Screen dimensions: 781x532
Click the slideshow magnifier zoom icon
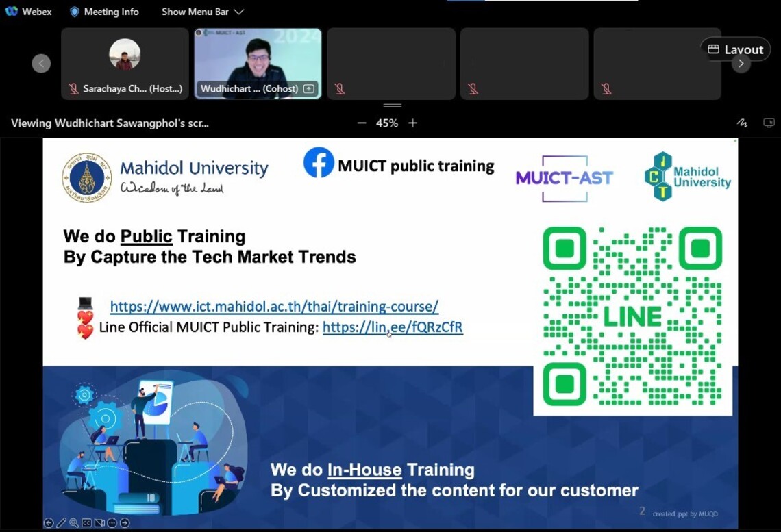pyautogui.click(x=74, y=523)
